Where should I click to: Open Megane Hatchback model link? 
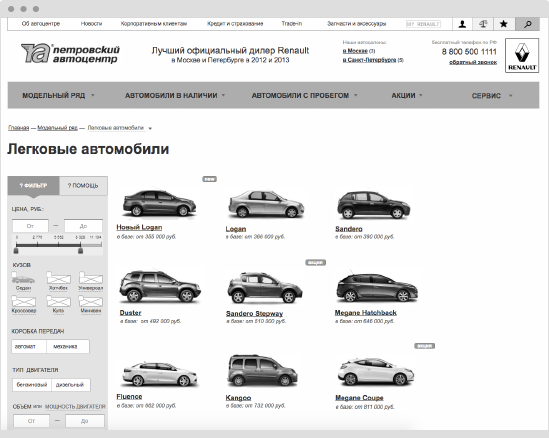(x=366, y=313)
